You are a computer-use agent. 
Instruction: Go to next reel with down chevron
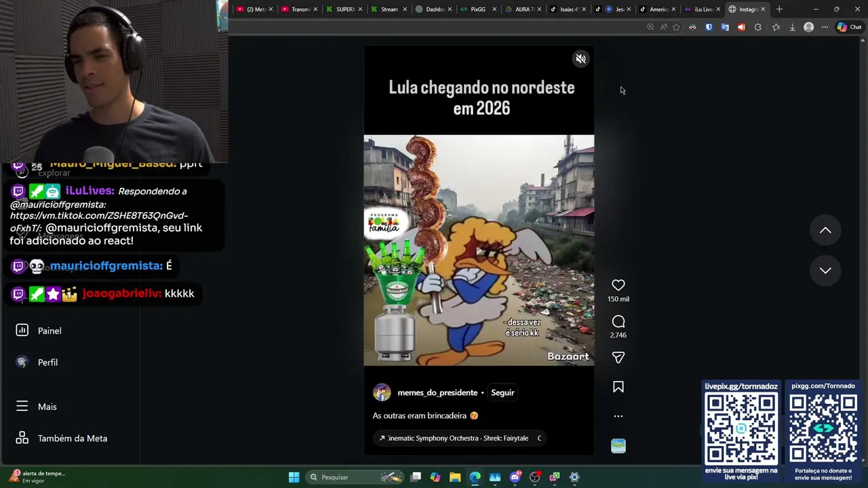click(x=825, y=270)
